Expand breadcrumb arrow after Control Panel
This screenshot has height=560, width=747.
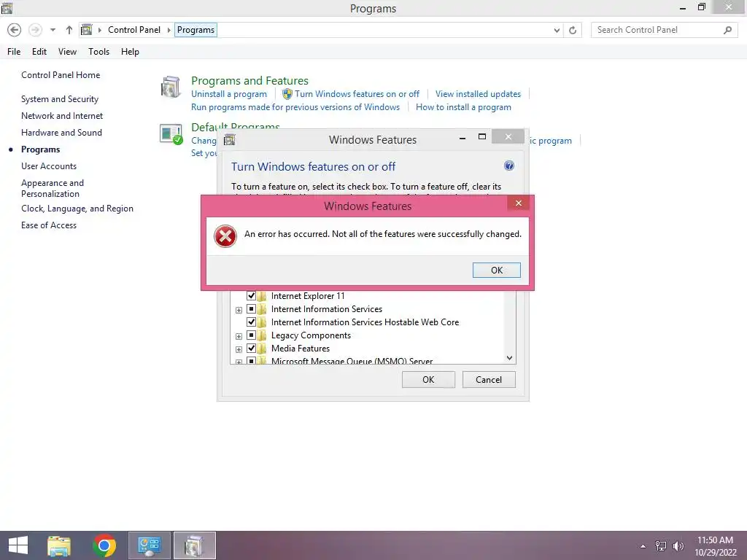(x=169, y=30)
